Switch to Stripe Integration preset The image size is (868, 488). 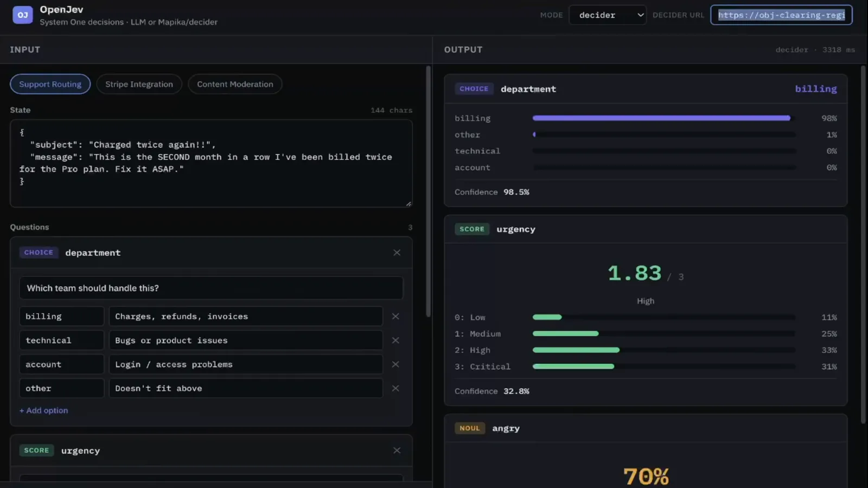(139, 84)
